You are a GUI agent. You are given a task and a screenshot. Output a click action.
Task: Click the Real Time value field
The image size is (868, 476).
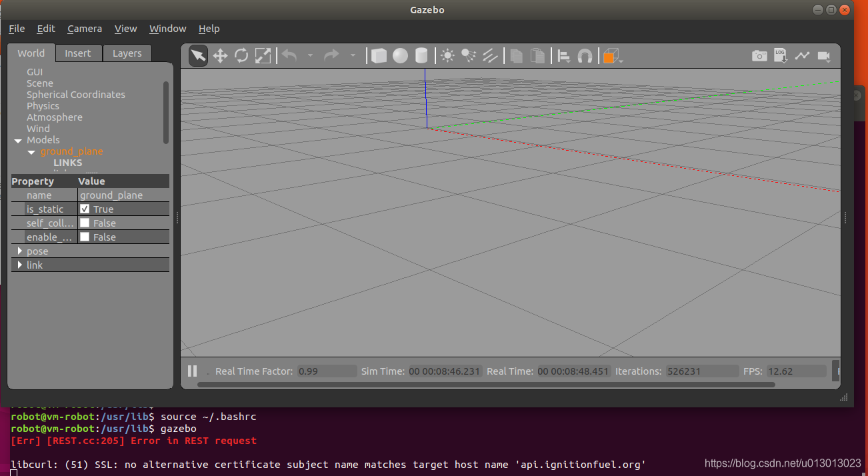point(573,371)
